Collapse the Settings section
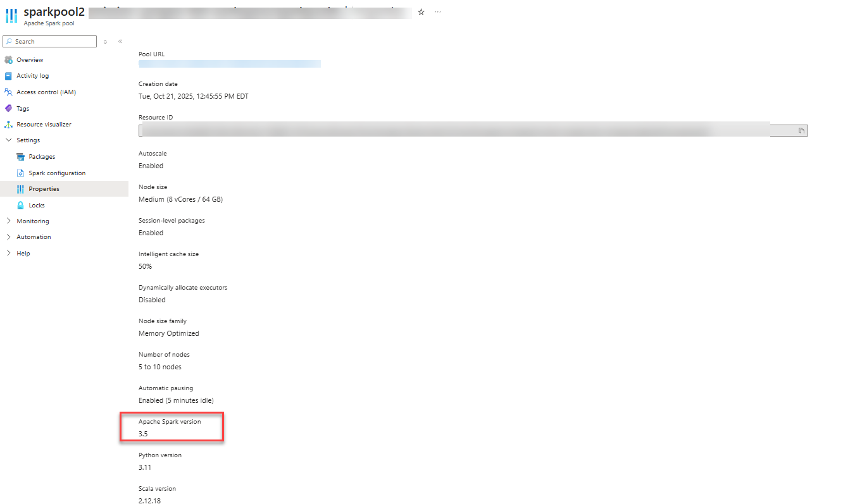The height and width of the screenshot is (504, 867). click(8, 140)
